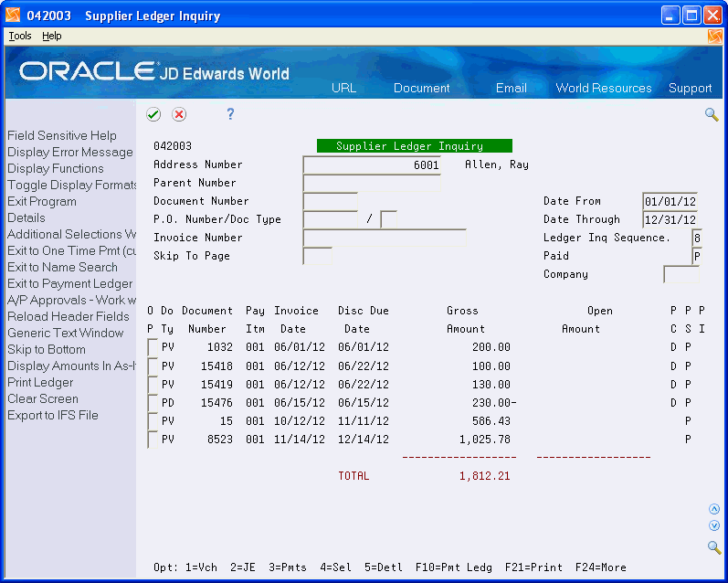Click the 1,025.78 gross amount
728x583 pixels.
(485, 440)
